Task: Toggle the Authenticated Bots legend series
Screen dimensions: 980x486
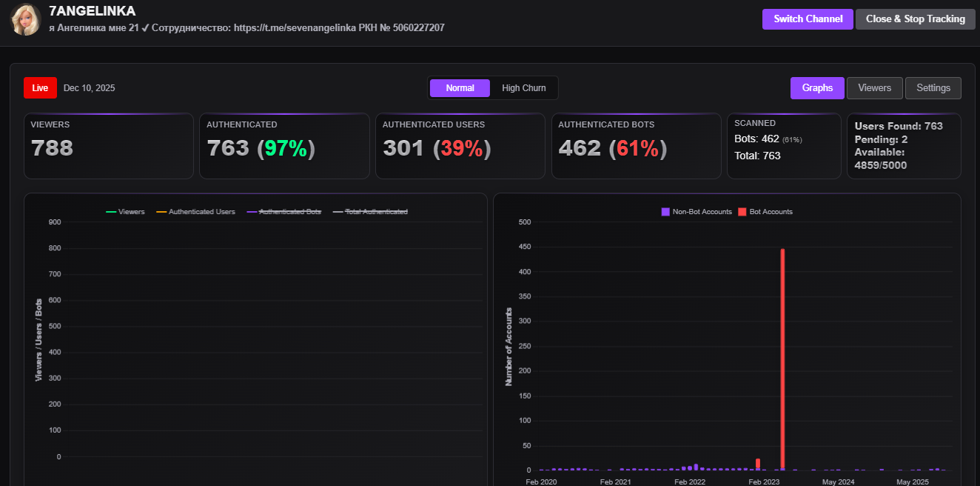Action: point(283,212)
